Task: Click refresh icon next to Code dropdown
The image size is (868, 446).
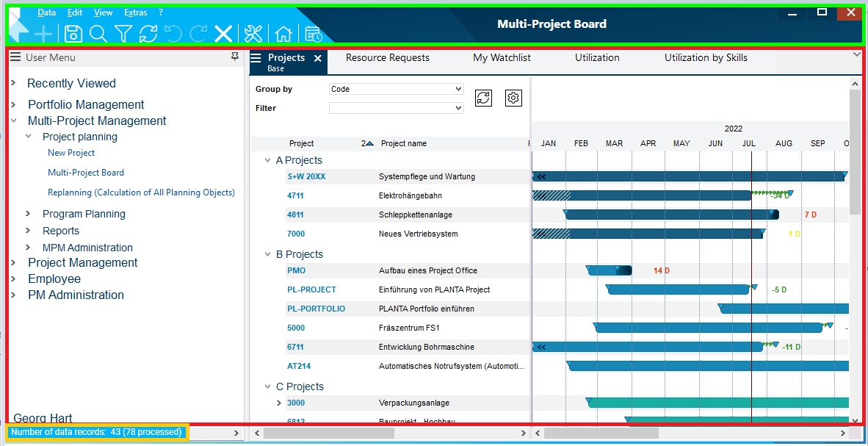Action: [x=483, y=98]
